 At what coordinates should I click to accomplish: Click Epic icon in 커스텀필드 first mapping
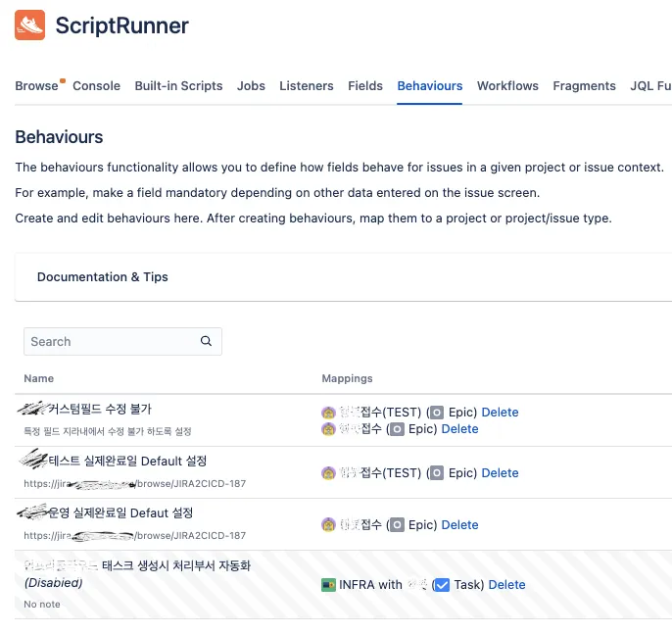[x=437, y=413]
